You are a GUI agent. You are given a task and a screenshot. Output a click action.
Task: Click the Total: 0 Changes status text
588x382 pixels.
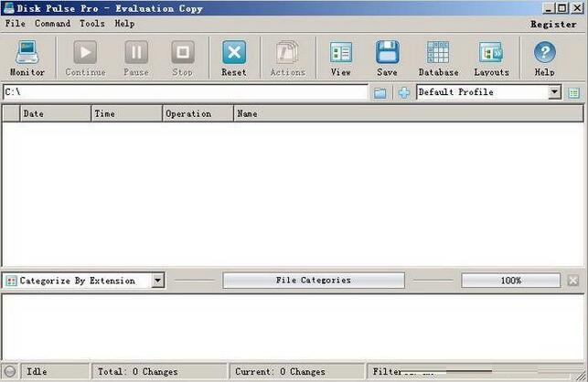[x=137, y=372]
